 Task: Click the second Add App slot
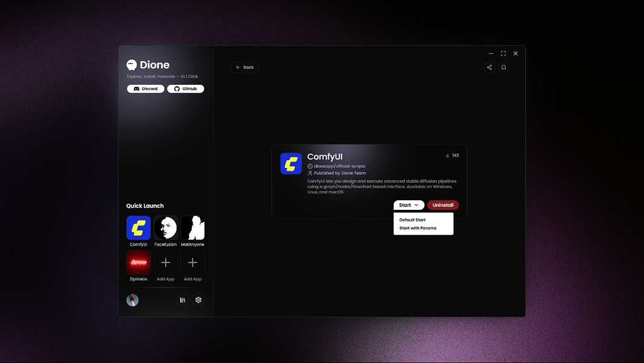coord(193,263)
